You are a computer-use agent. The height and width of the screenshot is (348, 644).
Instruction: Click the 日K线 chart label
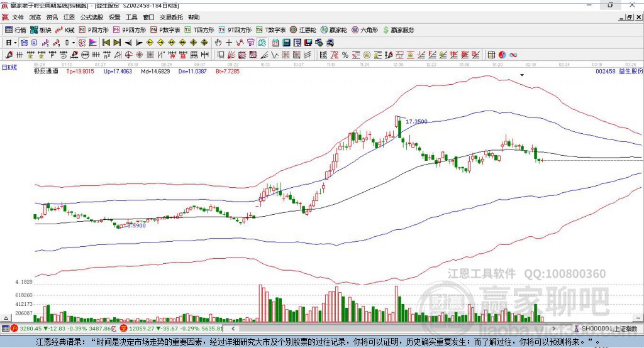pyautogui.click(x=9, y=67)
